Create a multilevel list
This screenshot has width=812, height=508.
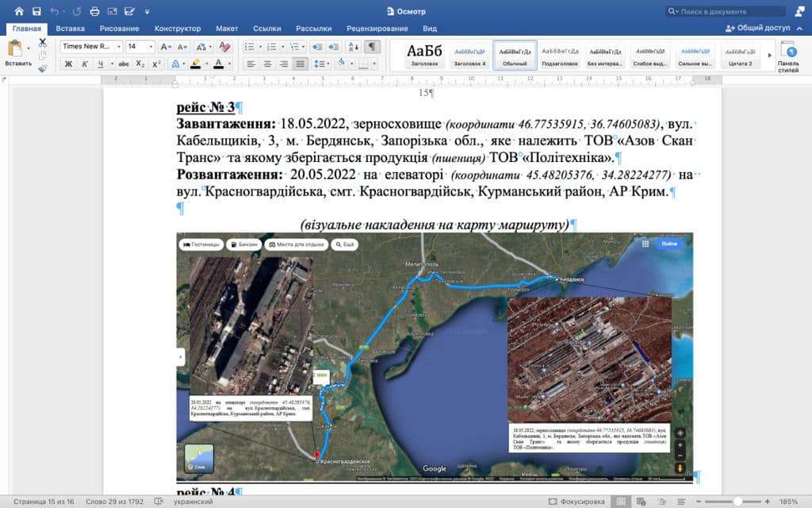294,47
